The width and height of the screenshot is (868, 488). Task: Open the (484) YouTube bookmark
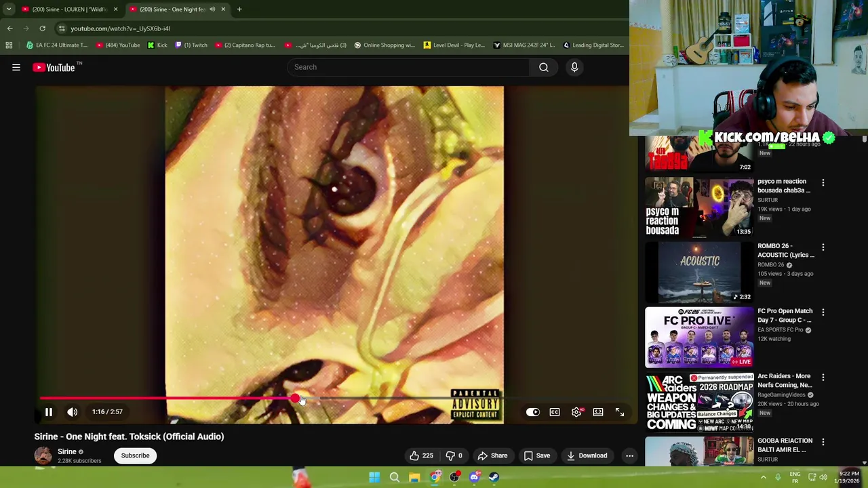118,45
